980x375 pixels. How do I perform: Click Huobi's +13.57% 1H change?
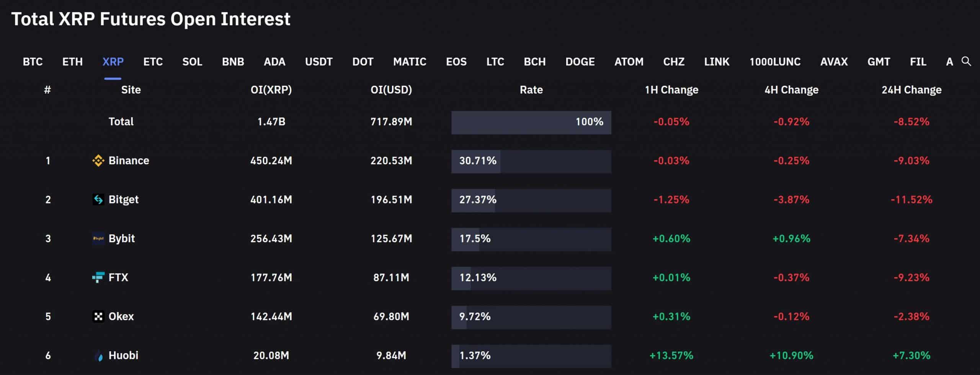(671, 355)
